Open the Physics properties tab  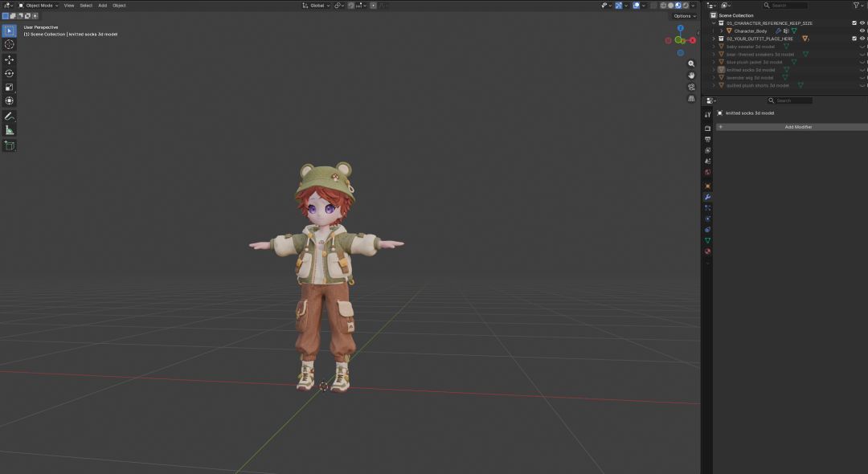707,219
